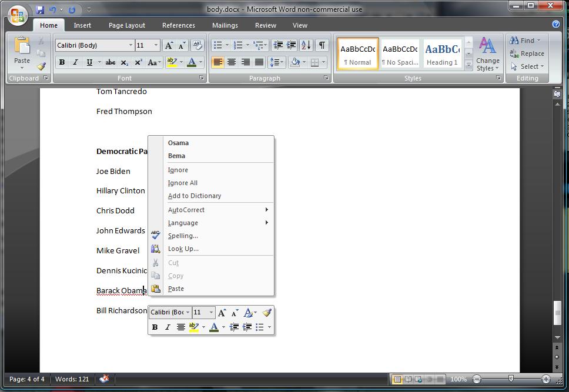Apply the Heading 1 style
Image resolution: width=569 pixels, height=392 pixels.
tap(443, 54)
